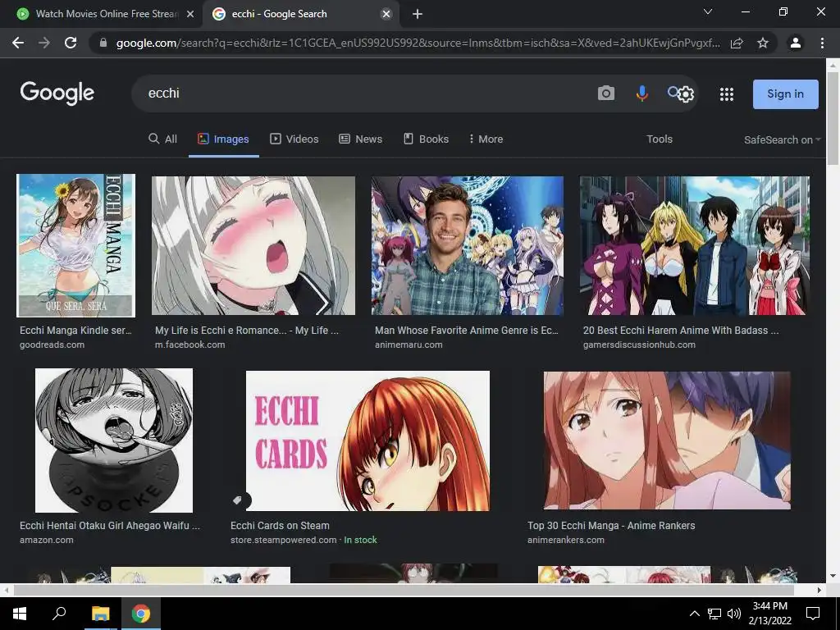840x630 pixels.
Task: Open the Ecchi Cards on Steam link
Action: [x=280, y=526]
